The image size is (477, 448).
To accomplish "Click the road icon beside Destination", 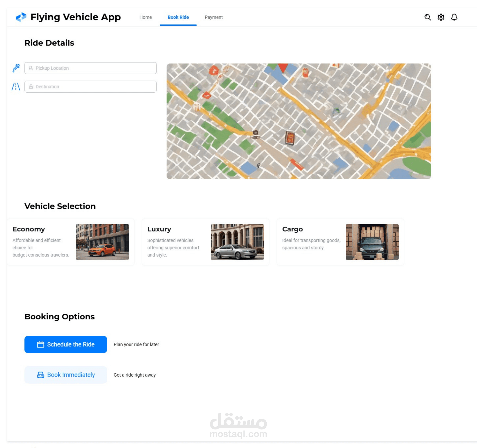I will 16,87.
